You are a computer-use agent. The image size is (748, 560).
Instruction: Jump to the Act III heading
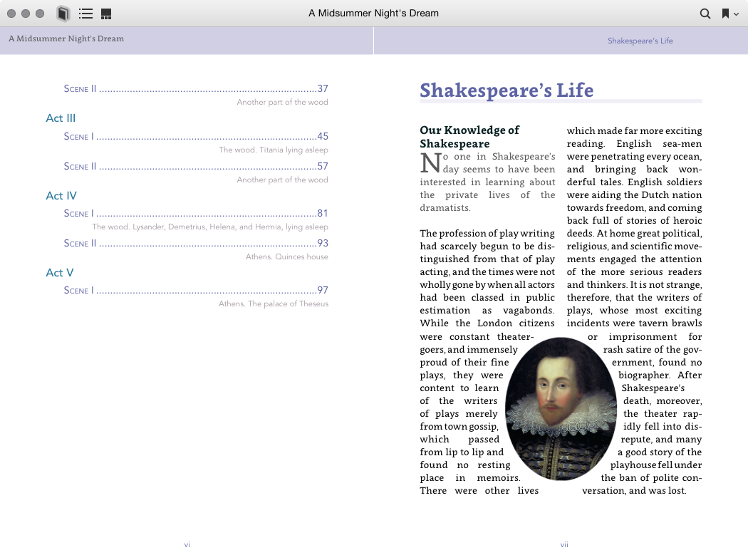[x=61, y=118]
